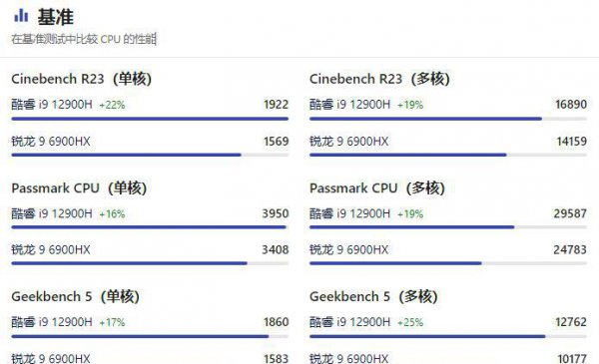This screenshot has width=599, height=364.
Task: Click the Passmark CPU (单核) title
Action: pyautogui.click(x=79, y=188)
